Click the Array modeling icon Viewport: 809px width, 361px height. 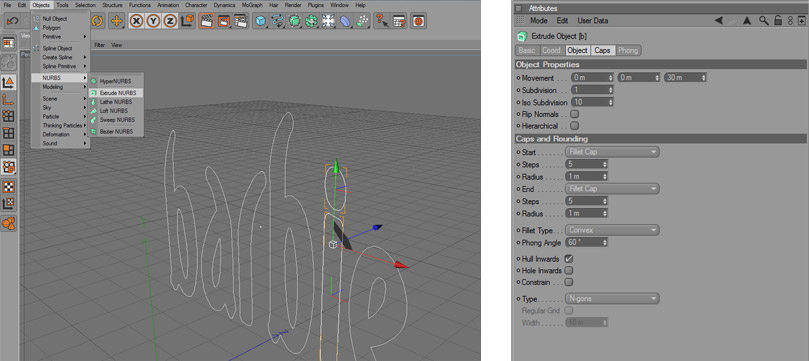311,21
